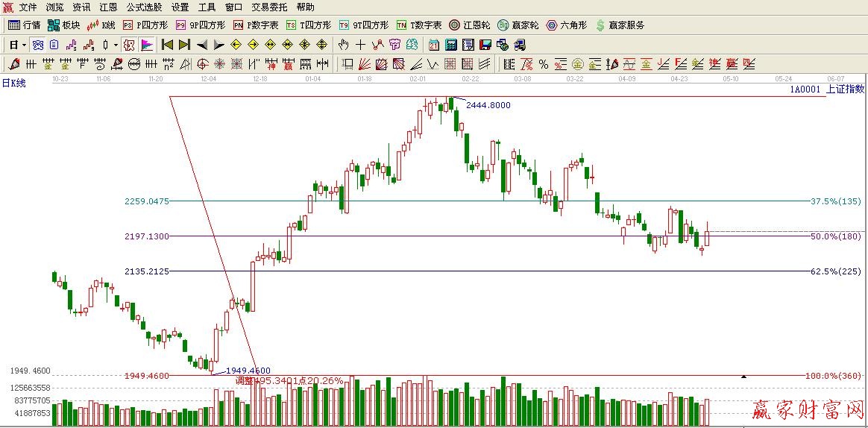Click the calculator icon in toolbar
The width and height of the screenshot is (868, 428).
tap(450, 45)
